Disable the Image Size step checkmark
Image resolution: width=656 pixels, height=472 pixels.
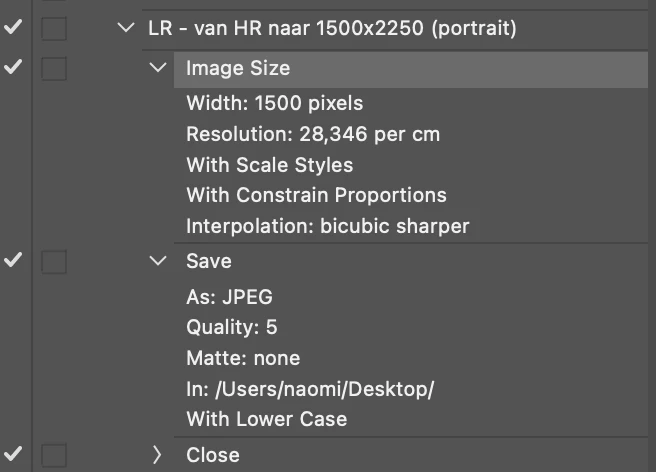pyautogui.click(x=13, y=67)
